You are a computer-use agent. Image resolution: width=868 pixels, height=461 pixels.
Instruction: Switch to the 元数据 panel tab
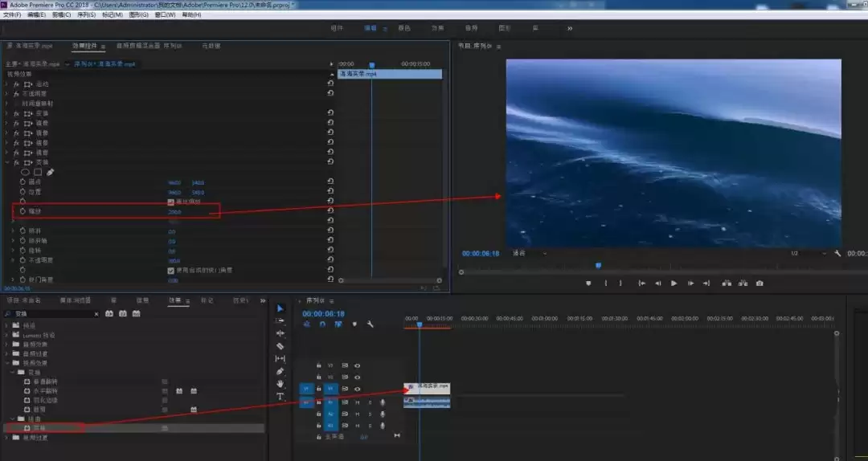[x=211, y=46]
